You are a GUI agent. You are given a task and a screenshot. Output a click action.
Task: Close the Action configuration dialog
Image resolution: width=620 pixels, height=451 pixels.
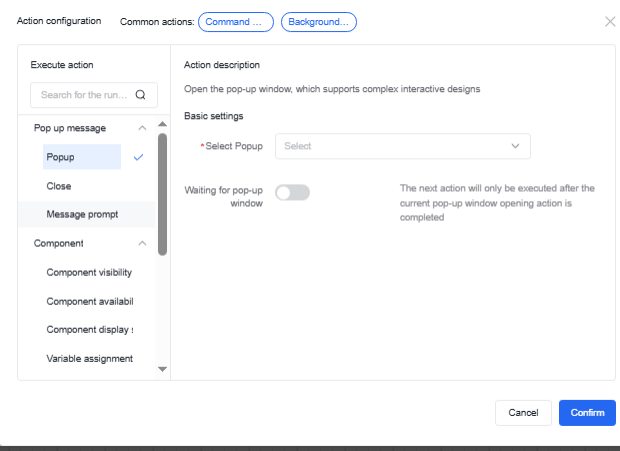point(610,21)
